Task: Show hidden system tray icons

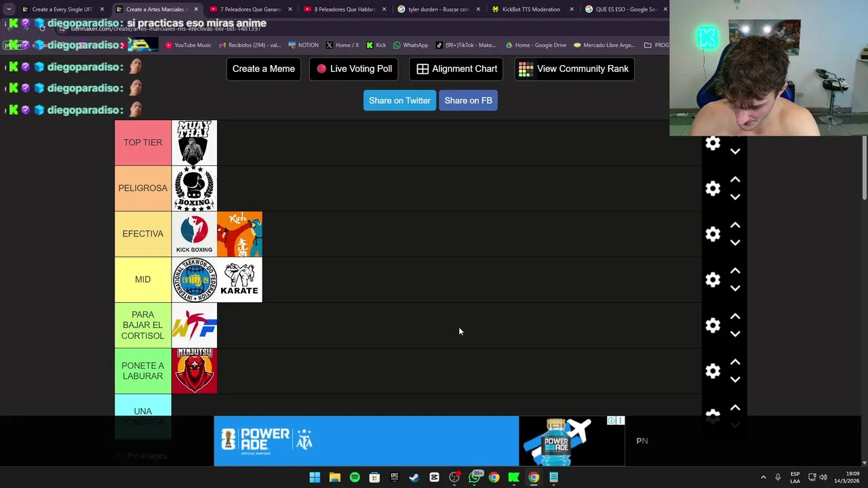Action: click(x=763, y=477)
